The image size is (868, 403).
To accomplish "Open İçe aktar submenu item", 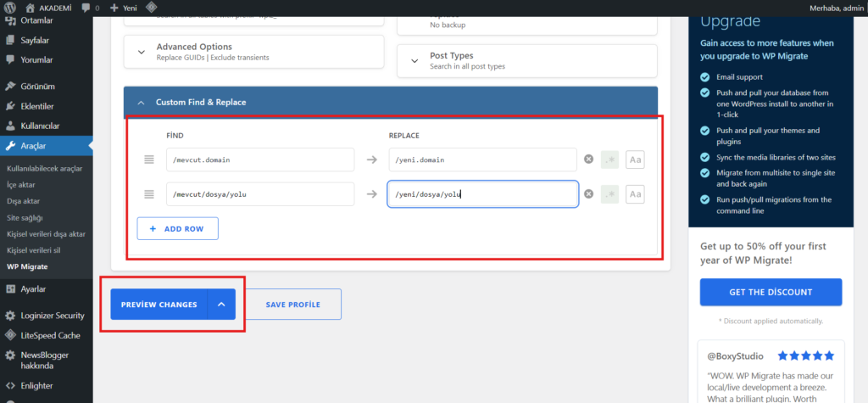I will 19,185.
